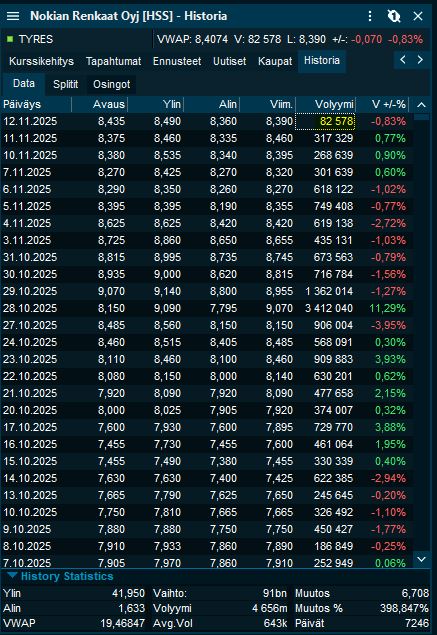Select the 9.10.2025 date row
Screen dimensions: 437x635
[x=207, y=530]
